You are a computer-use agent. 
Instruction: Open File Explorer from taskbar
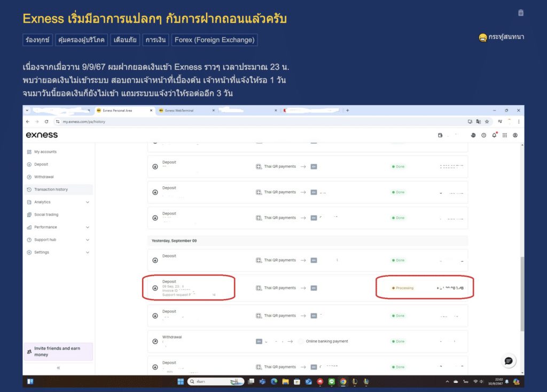click(285, 381)
